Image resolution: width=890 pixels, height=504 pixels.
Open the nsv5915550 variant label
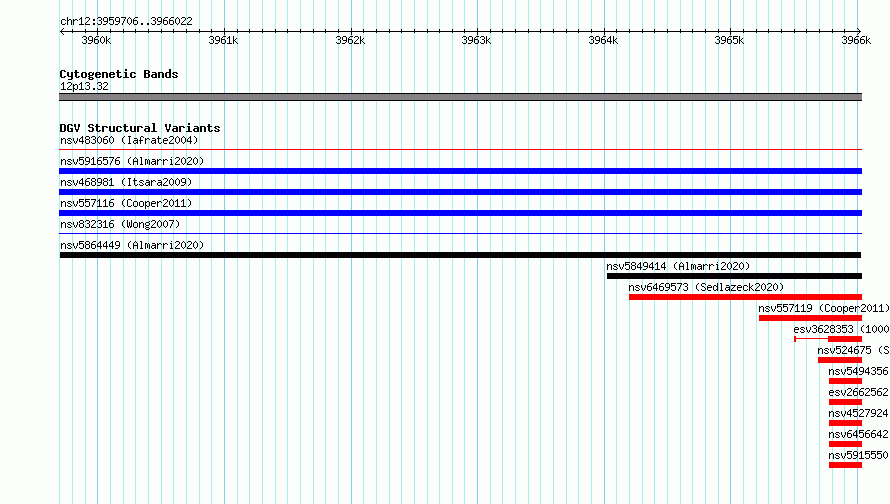click(858, 455)
